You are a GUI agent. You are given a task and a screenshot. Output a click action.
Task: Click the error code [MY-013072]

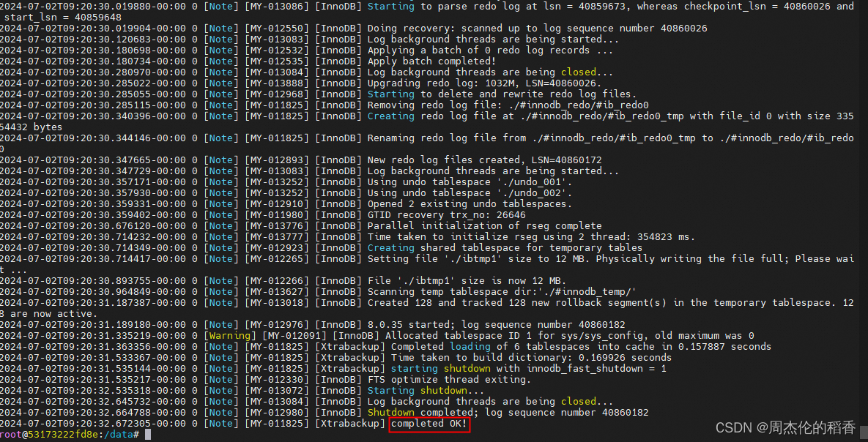point(278,391)
